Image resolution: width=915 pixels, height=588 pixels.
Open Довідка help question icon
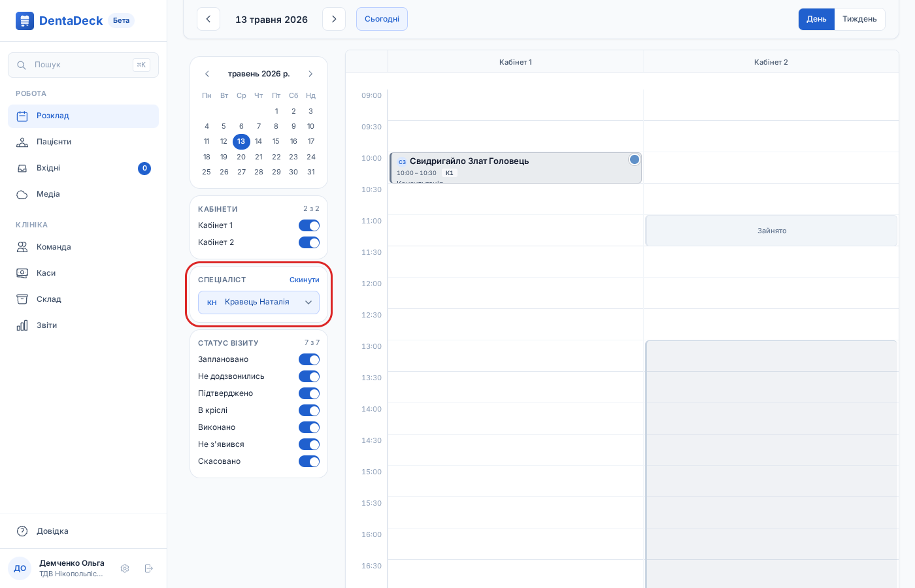[22, 531]
